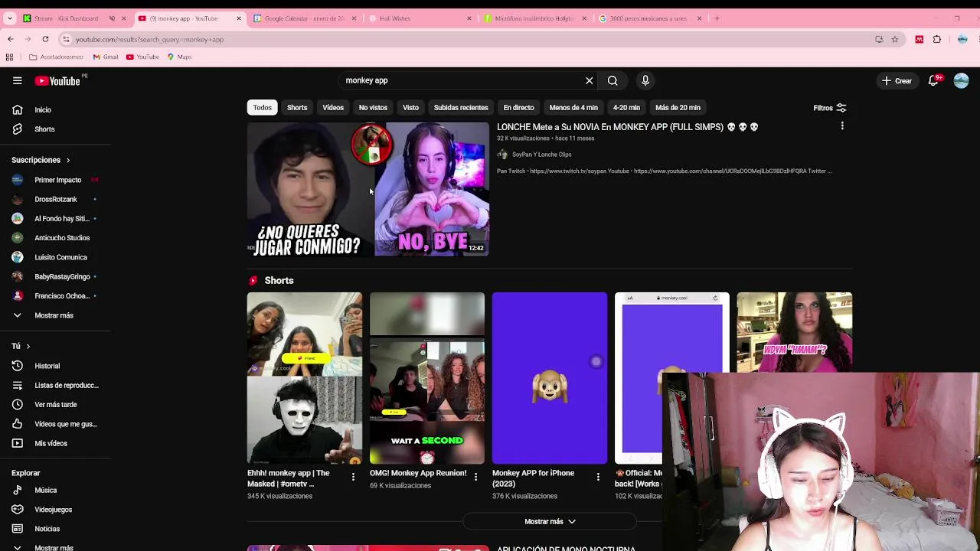Open the LONCHE Mete a Su NOVIA title

[x=627, y=127]
